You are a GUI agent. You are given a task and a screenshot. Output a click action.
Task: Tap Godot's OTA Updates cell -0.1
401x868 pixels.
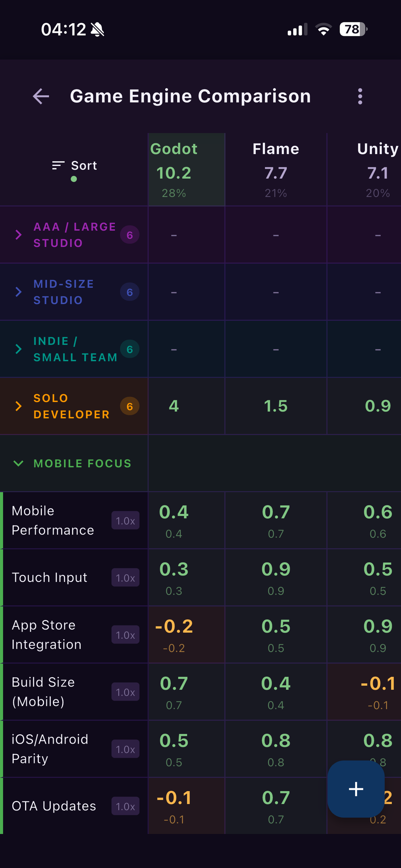point(186,806)
